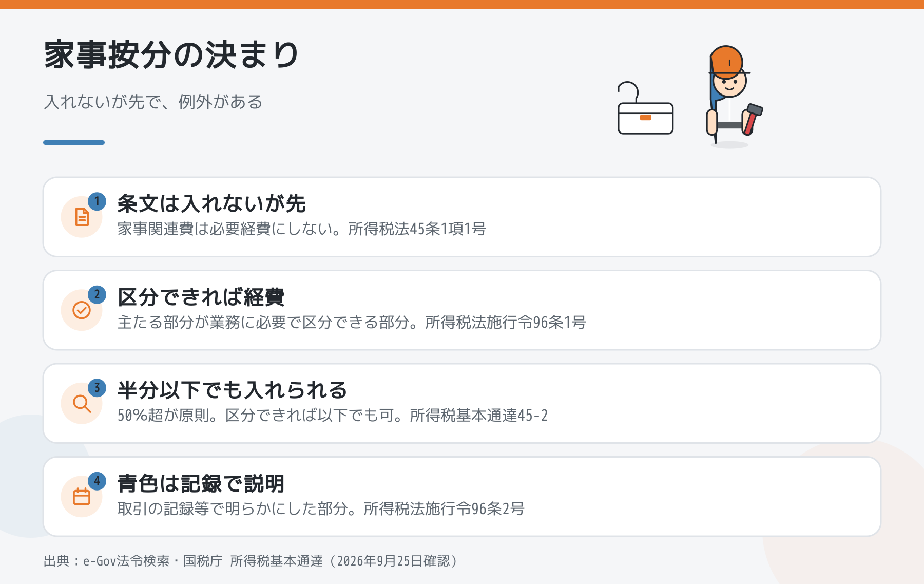Click the line citing 所得税法45条1項1号
924x584 pixels.
pos(302,229)
